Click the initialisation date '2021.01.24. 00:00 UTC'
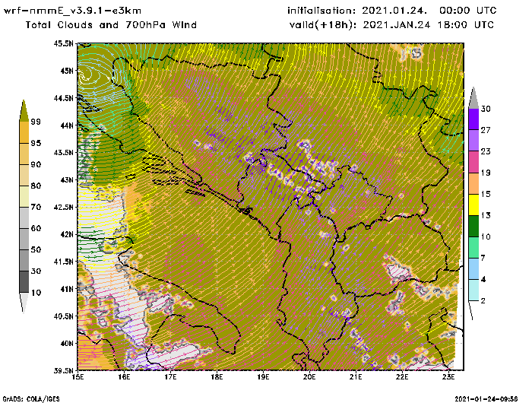The width and height of the screenshot is (532, 403). 429,11
